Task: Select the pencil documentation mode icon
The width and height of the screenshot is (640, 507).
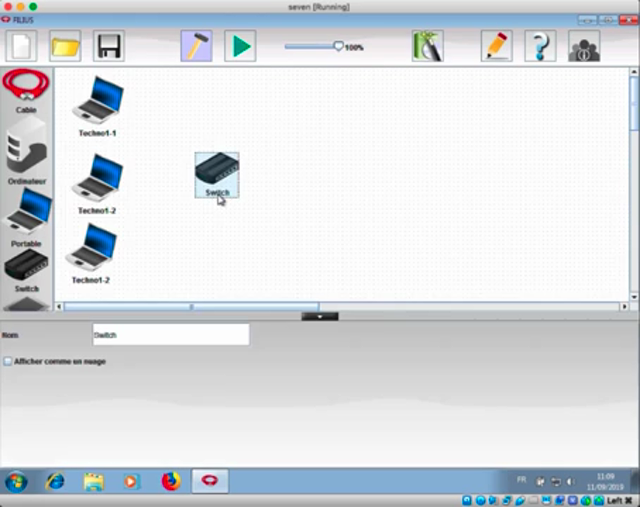Action: [496, 46]
